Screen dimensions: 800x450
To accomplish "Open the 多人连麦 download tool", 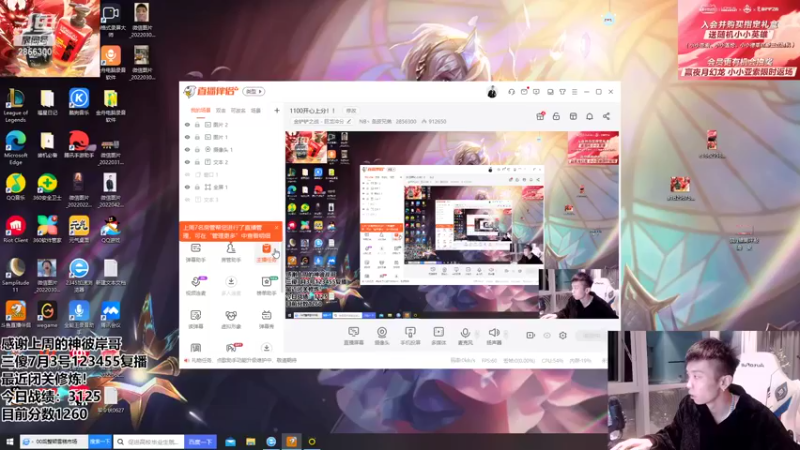I will click(231, 286).
